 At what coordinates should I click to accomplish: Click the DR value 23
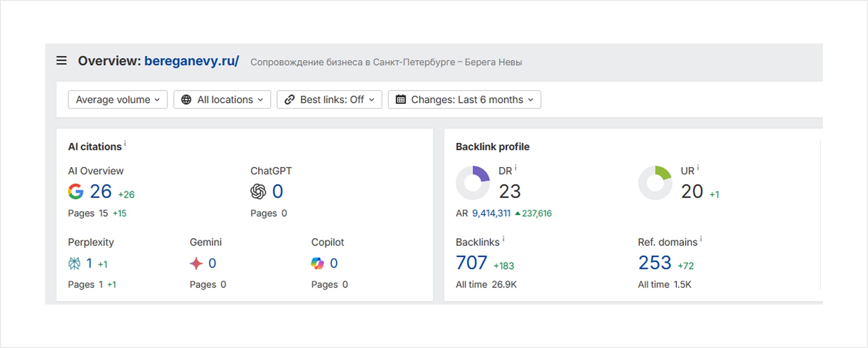pos(510,191)
